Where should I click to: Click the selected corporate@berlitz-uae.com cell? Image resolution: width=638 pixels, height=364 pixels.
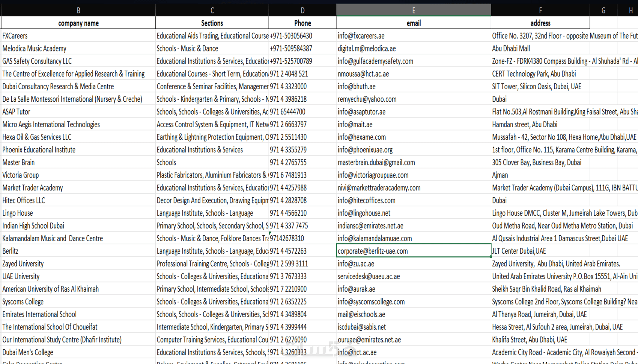click(414, 251)
